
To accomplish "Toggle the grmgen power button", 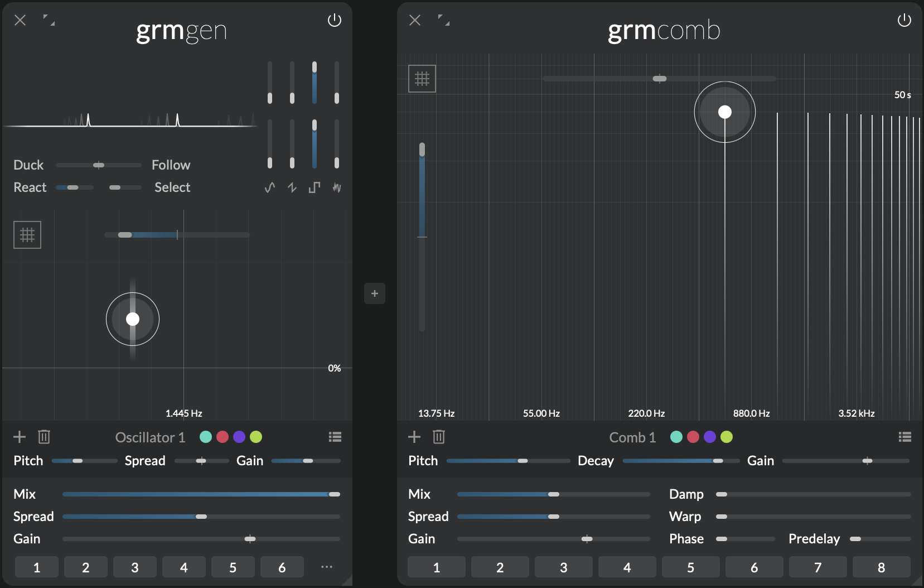I will (334, 21).
